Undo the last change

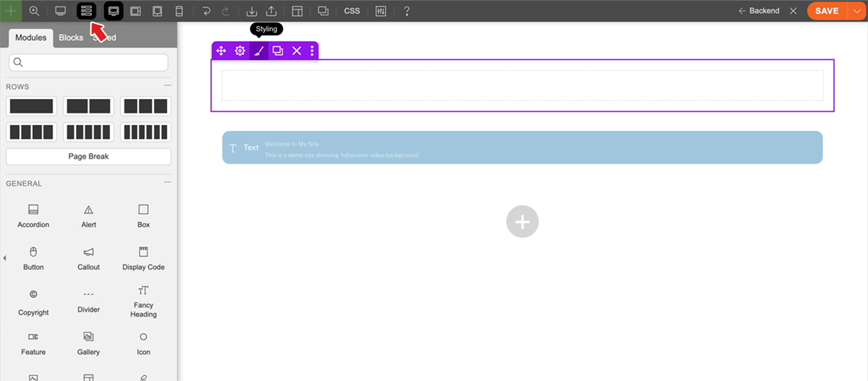point(207,11)
